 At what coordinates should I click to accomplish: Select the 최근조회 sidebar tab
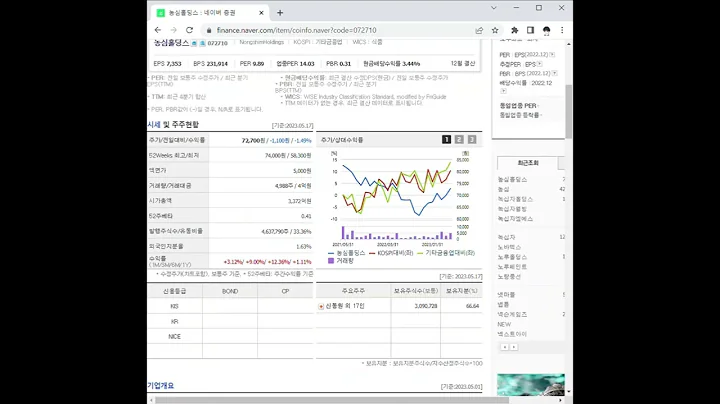[528, 163]
